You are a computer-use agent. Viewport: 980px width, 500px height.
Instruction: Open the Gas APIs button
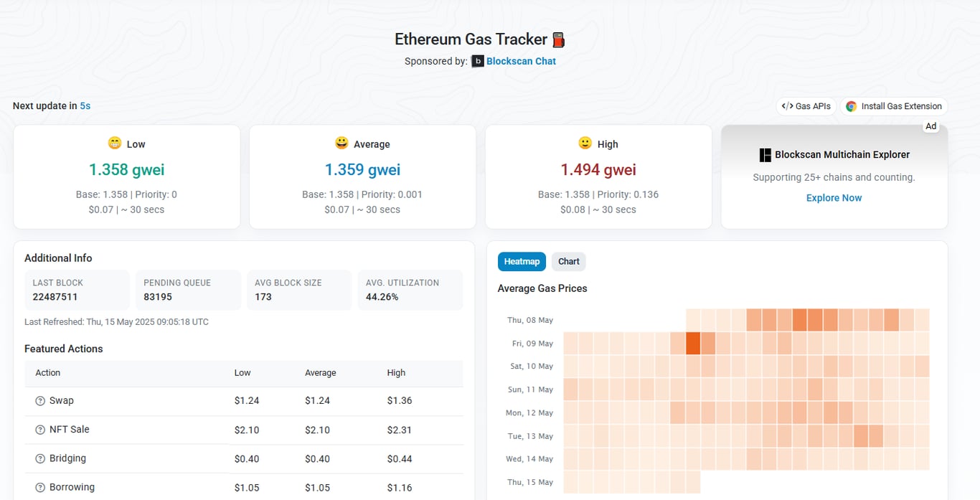[x=806, y=106]
